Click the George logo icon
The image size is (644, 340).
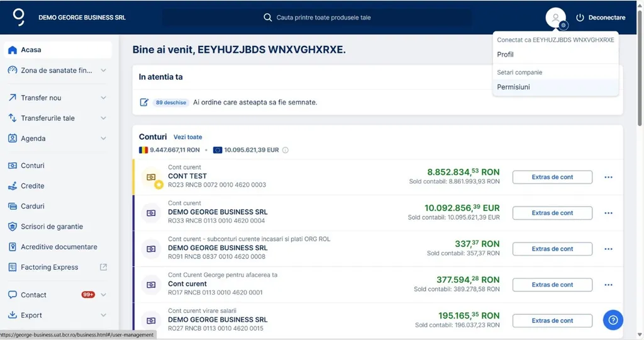19,17
